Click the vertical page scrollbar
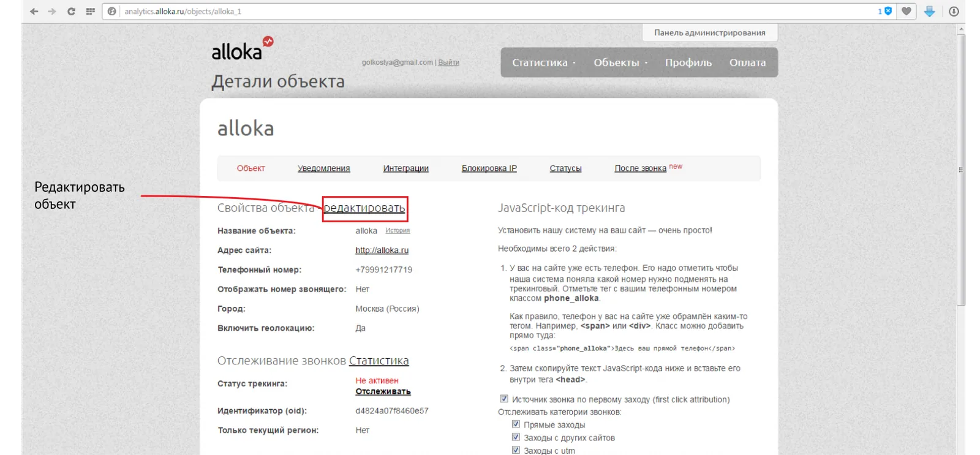This screenshot has width=980, height=455. pos(960,170)
